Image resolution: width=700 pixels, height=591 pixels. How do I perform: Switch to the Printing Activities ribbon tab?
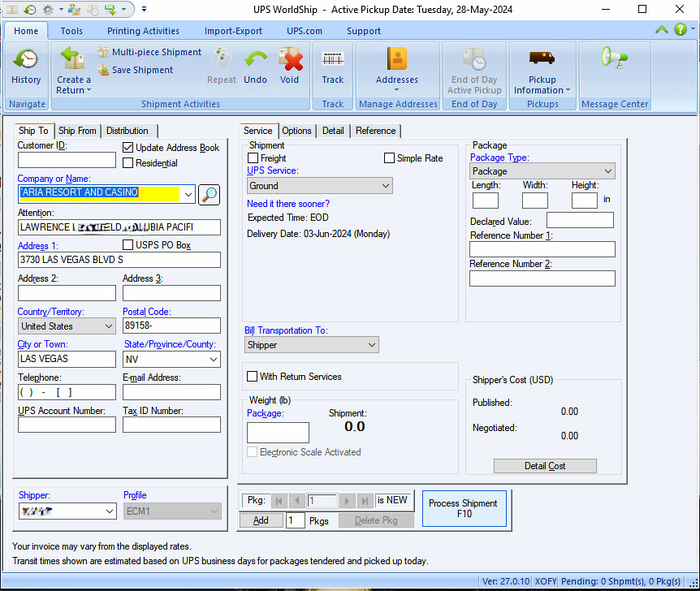[x=143, y=31]
